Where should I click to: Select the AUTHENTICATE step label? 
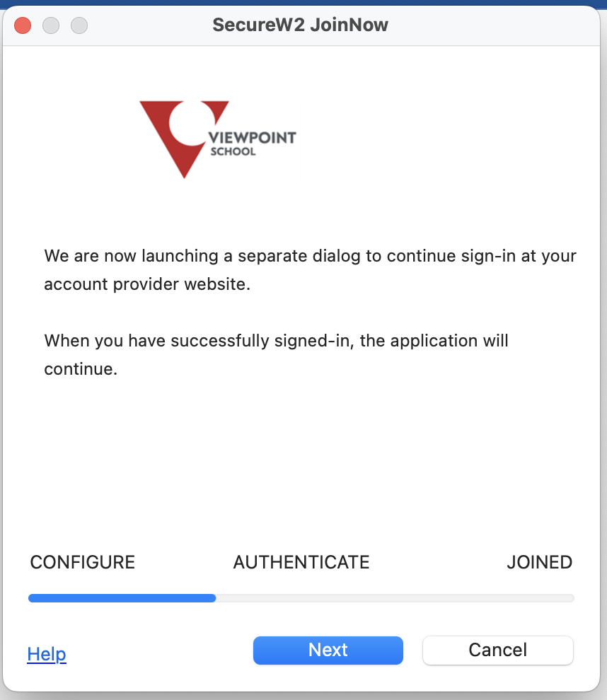point(301,562)
